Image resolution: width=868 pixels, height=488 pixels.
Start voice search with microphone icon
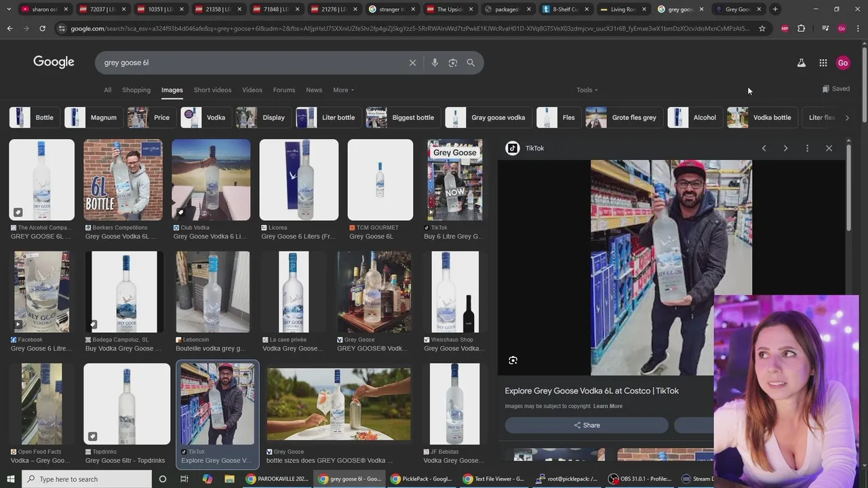click(435, 62)
